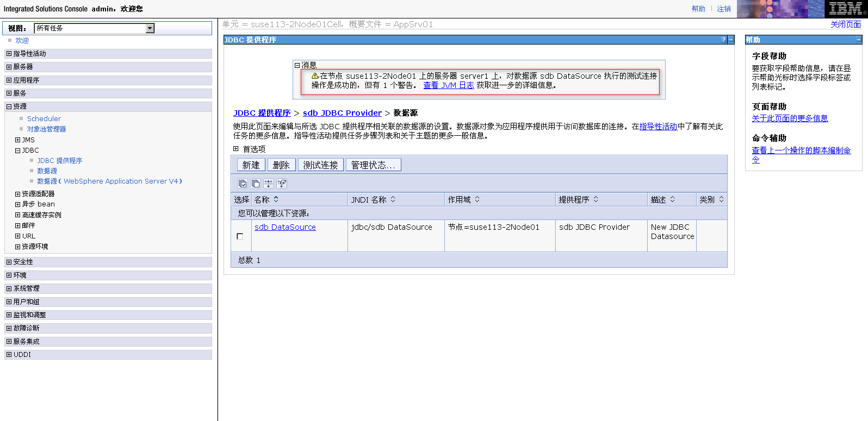Tick the checkbox for sdb DataSource row

coord(240,236)
